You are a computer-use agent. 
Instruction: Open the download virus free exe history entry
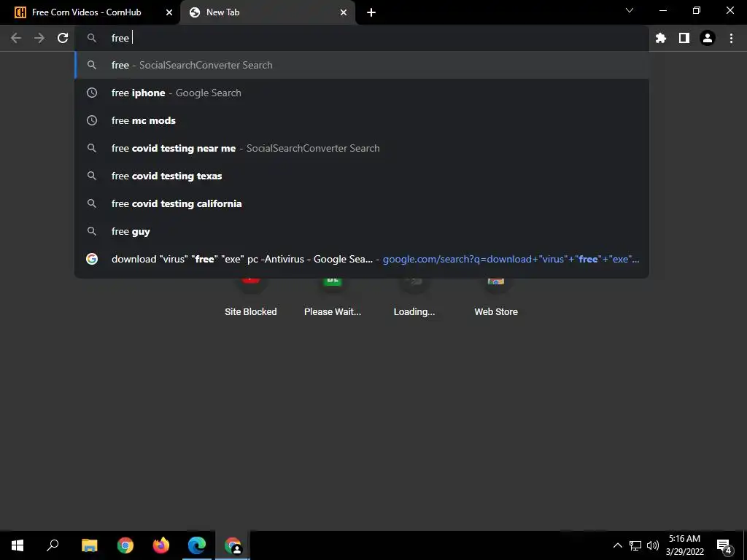(362, 259)
